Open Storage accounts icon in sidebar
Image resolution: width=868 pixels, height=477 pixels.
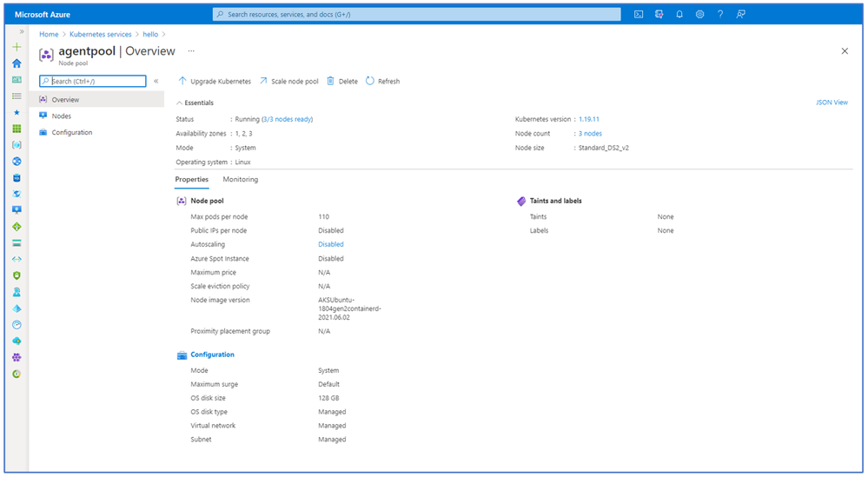click(x=17, y=243)
